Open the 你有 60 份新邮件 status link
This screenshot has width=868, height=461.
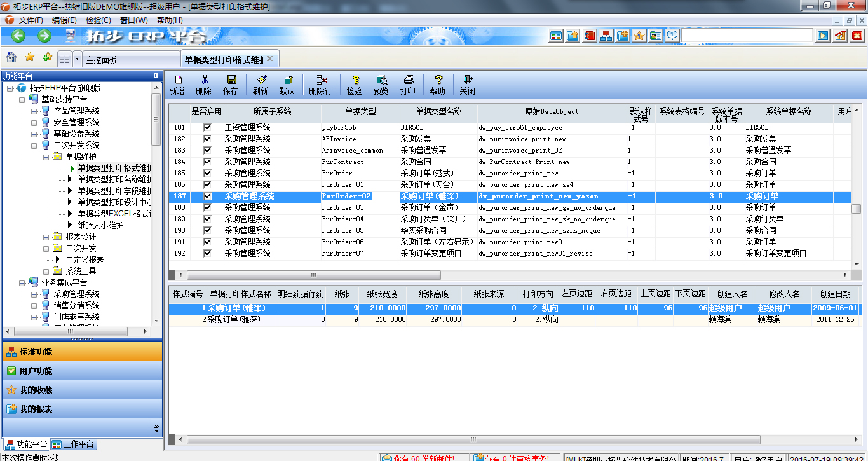tap(419, 457)
